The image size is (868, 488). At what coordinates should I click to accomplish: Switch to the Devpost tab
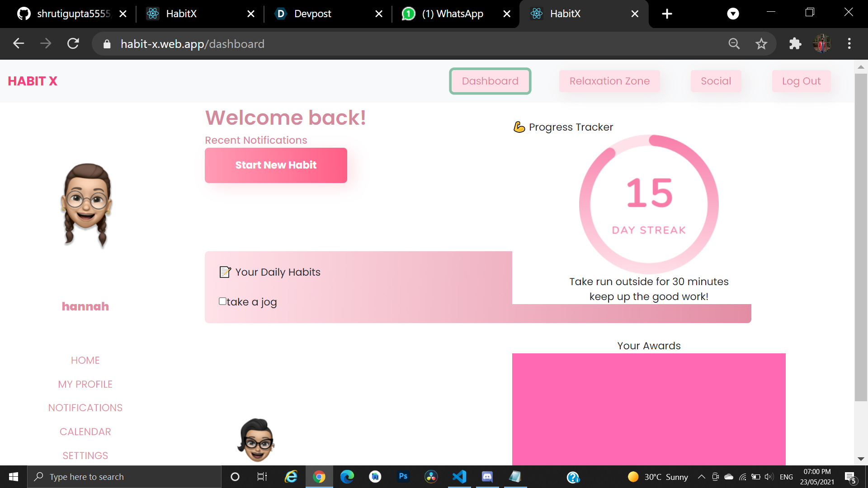click(x=312, y=14)
